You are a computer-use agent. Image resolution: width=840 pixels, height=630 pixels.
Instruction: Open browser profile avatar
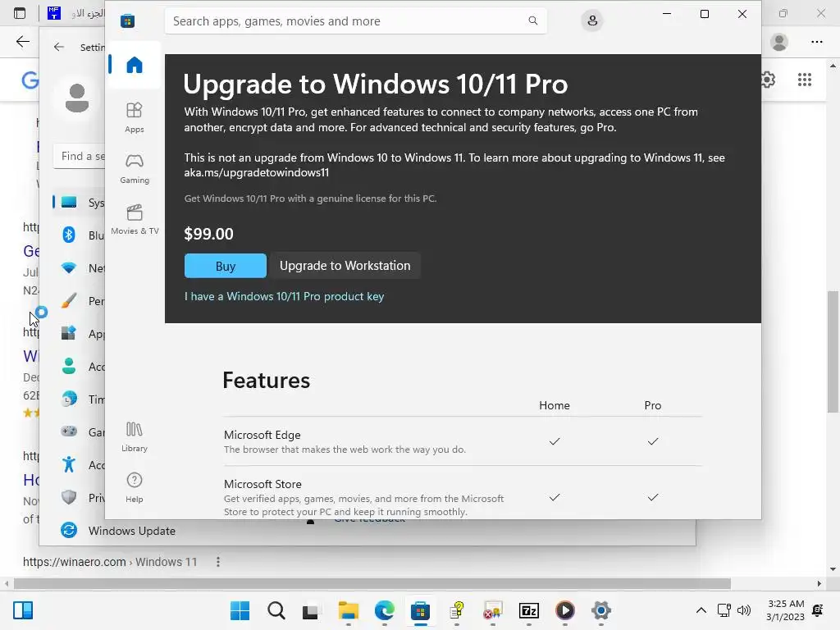(x=779, y=42)
